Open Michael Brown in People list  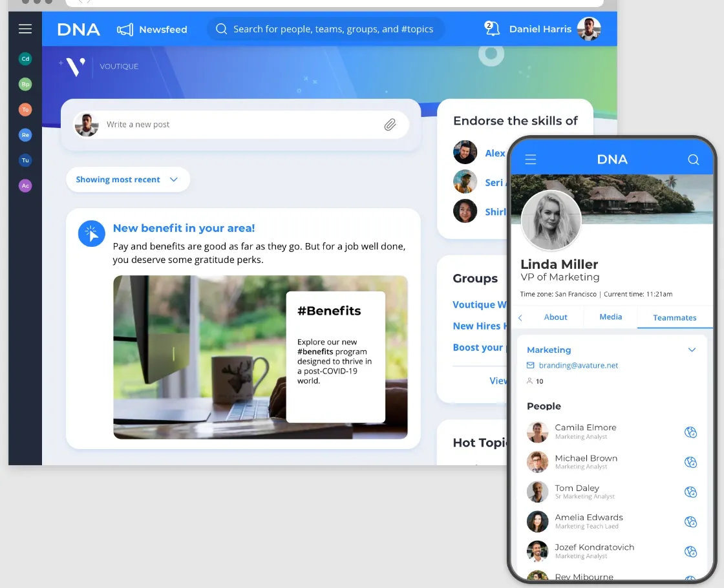pyautogui.click(x=586, y=458)
